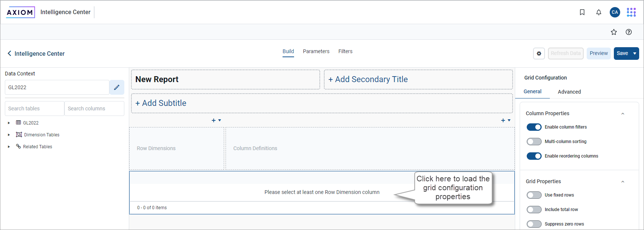Expand the GL2022 table node

9,123
